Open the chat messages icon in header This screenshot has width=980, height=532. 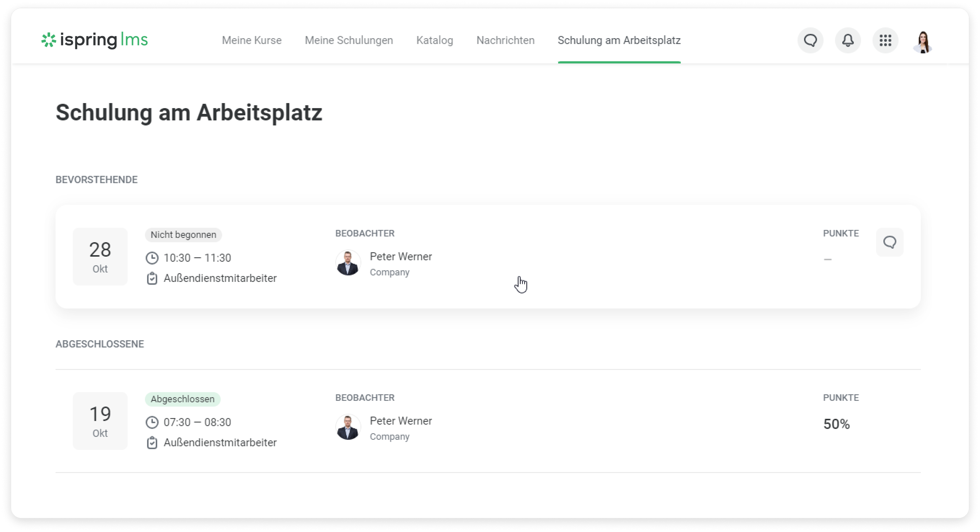tap(810, 40)
